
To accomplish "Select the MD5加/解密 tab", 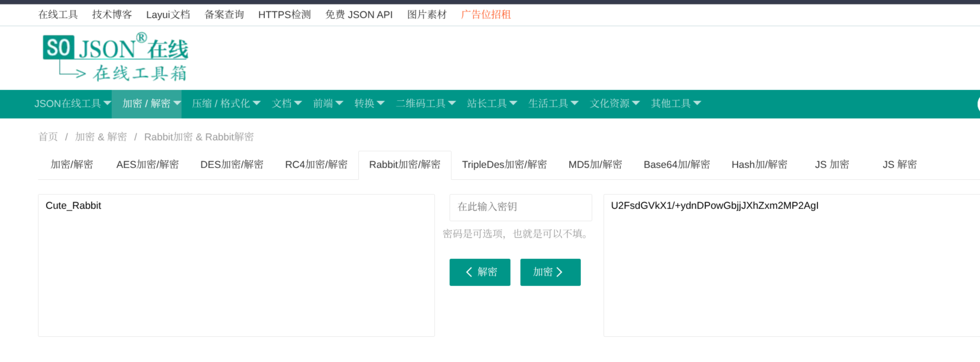I will 595,165.
